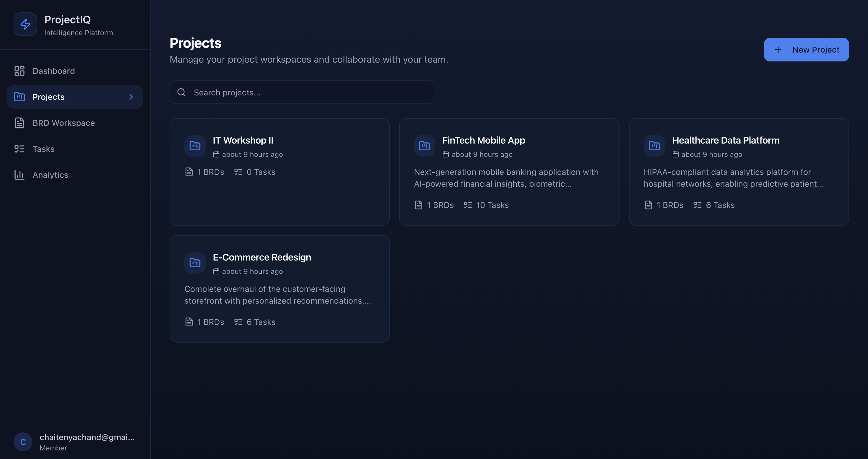The width and height of the screenshot is (868, 459).
Task: Click the search magnifier icon
Action: pyautogui.click(x=181, y=92)
